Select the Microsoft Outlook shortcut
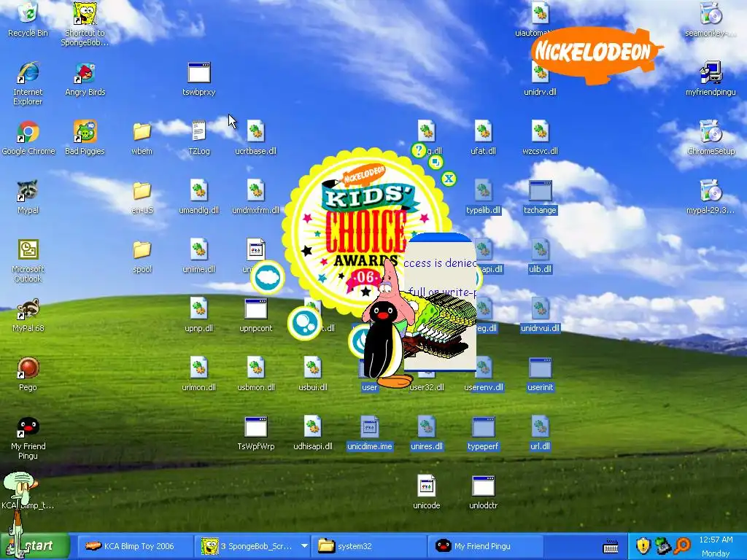The image size is (747, 560). click(x=28, y=260)
